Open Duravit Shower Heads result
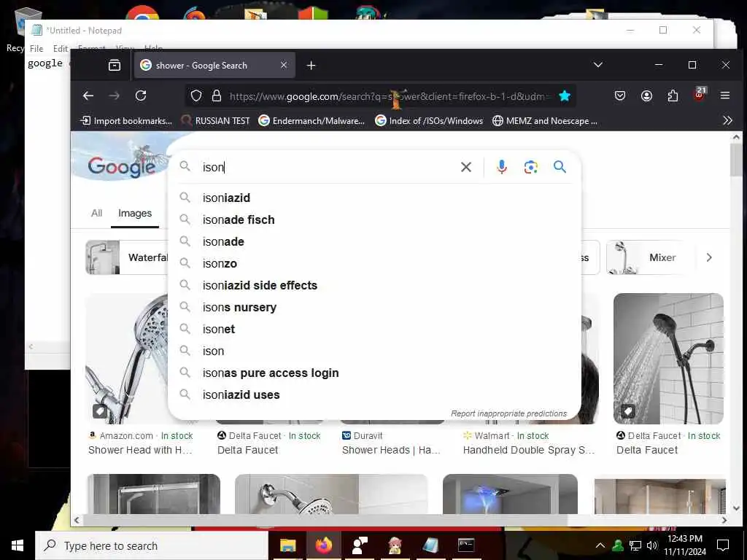Image resolution: width=747 pixels, height=560 pixels. pos(391,450)
